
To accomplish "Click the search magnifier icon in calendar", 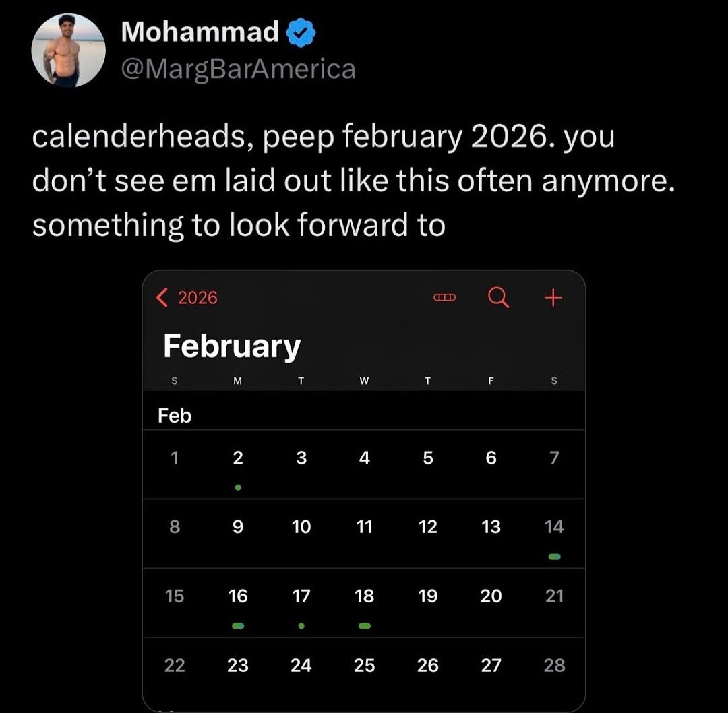I will pyautogui.click(x=498, y=297).
